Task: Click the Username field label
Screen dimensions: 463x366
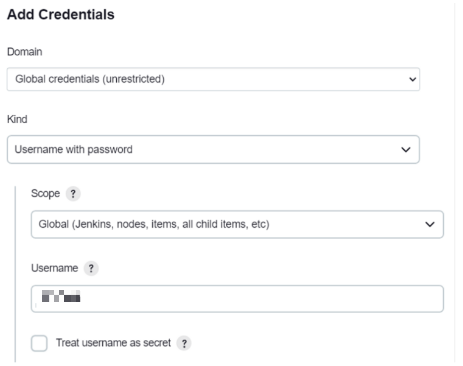Action: [x=54, y=268]
